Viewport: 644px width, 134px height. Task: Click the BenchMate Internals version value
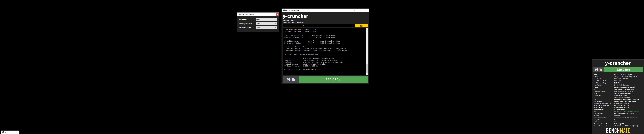(619, 124)
